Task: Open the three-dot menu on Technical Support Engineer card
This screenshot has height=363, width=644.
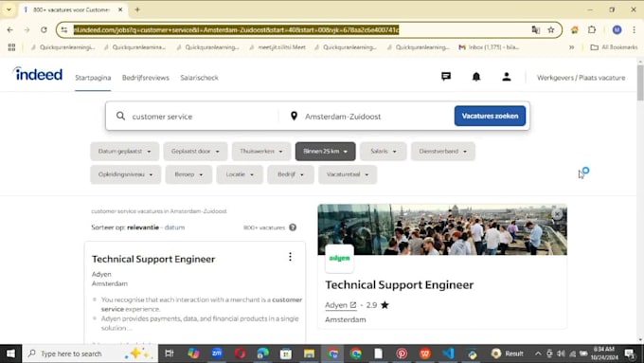Action: [290, 257]
